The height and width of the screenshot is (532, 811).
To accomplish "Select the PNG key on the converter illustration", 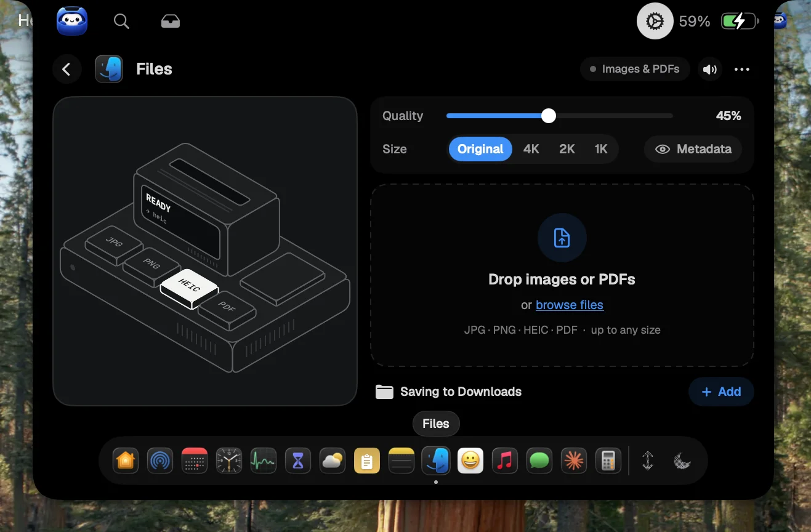I will click(151, 266).
